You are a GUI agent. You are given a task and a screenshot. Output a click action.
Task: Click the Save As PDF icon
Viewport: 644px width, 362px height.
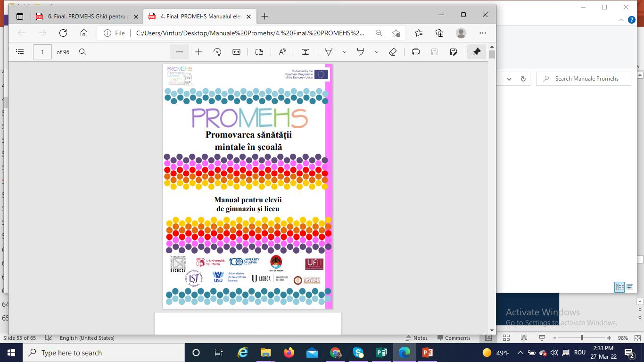click(x=454, y=52)
